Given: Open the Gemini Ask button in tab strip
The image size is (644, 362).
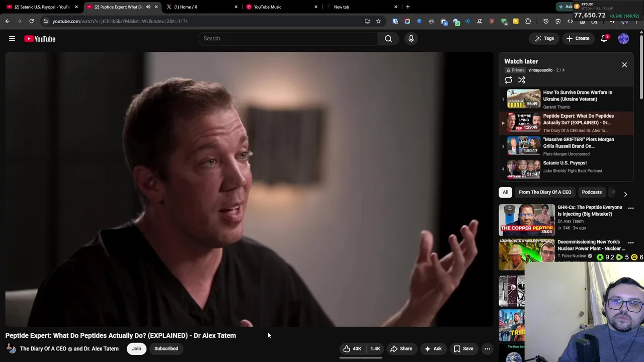Looking at the screenshot, I should coord(565,7).
